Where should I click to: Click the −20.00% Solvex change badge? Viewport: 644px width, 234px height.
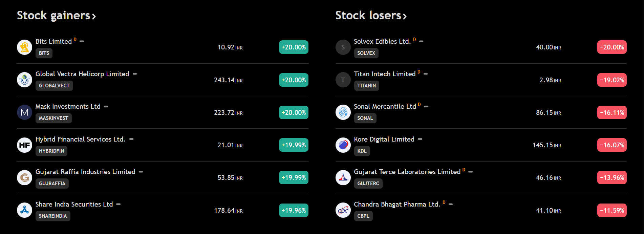click(612, 47)
